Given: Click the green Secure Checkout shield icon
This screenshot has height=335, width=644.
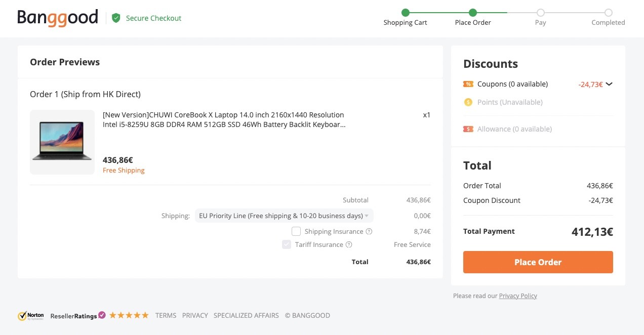Looking at the screenshot, I should (116, 18).
